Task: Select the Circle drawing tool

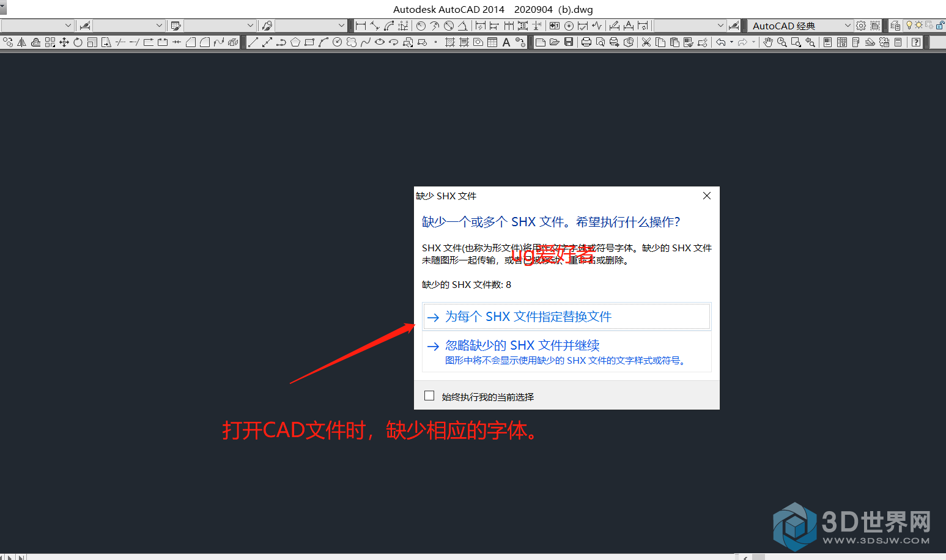Action: (x=338, y=42)
